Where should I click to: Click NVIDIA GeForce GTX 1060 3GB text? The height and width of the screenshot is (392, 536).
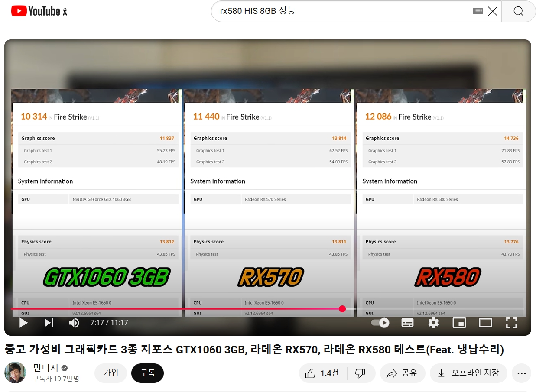pos(102,199)
